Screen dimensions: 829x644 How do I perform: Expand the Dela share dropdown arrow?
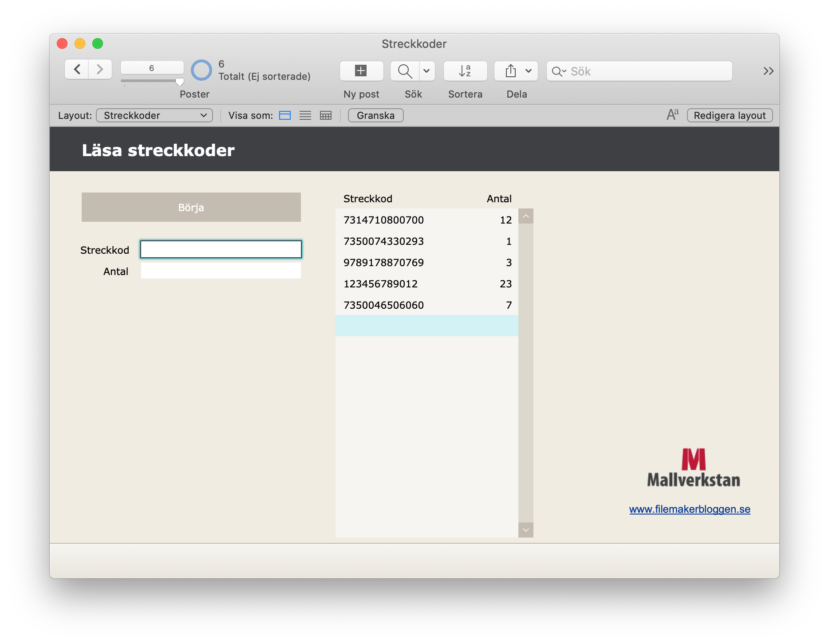coord(528,71)
